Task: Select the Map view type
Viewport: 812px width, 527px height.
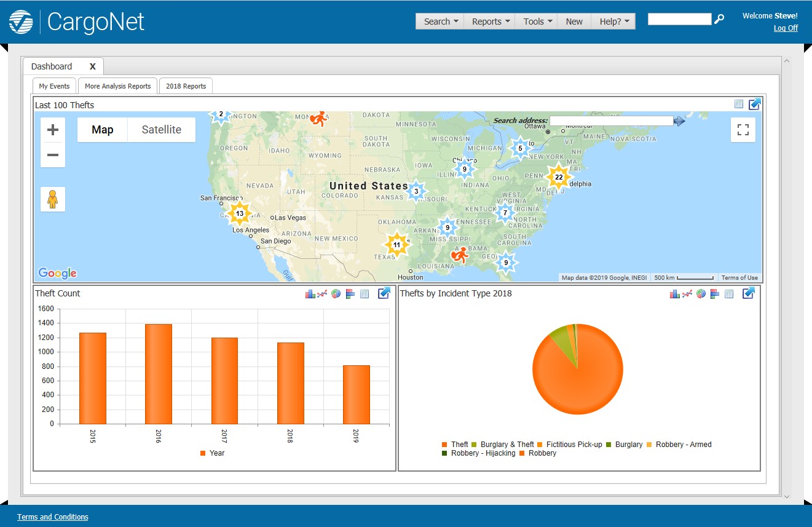Action: click(x=103, y=130)
